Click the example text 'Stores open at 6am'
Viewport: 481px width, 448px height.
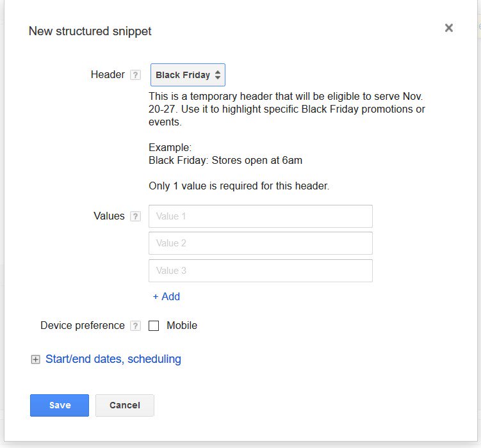(257, 160)
